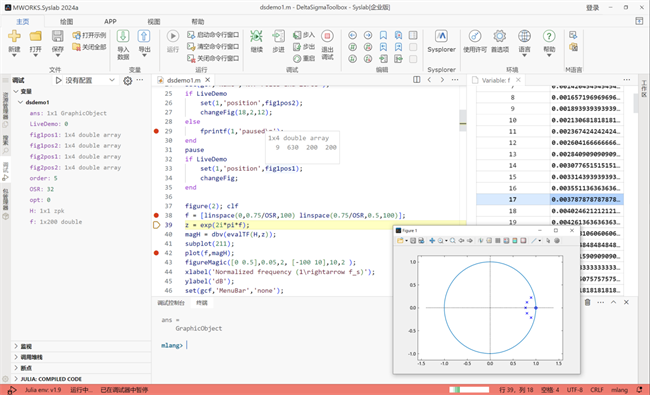Save using the 保存 floppy disk icon
Screen dimensions: 650x395
(57, 36)
